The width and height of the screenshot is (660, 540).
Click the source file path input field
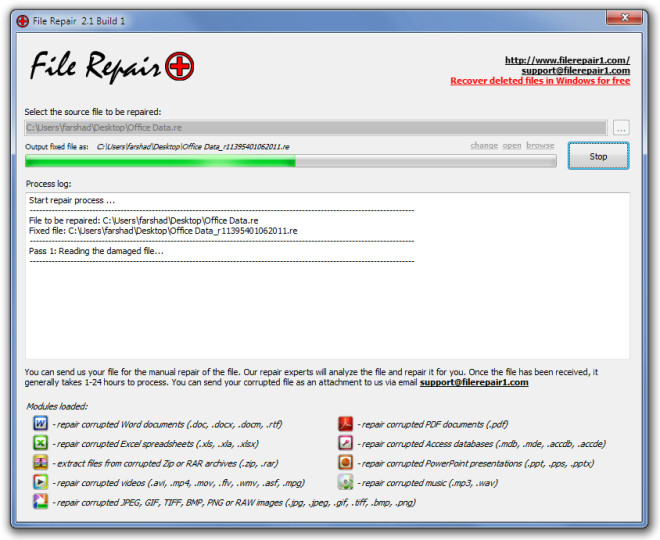(x=316, y=128)
